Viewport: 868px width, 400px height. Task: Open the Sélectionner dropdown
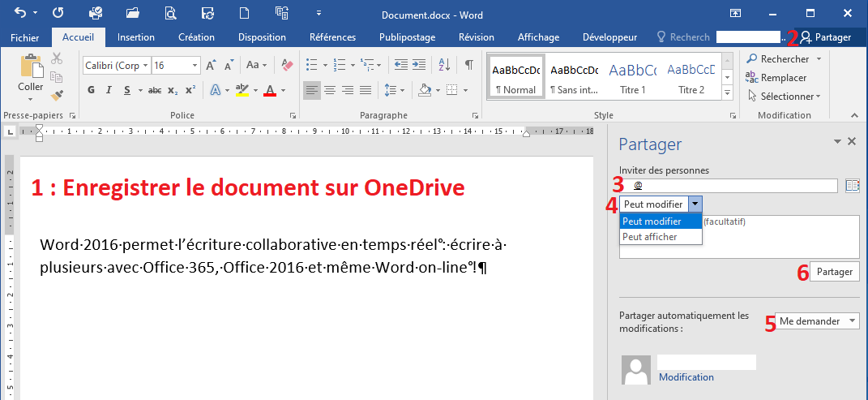coord(784,97)
